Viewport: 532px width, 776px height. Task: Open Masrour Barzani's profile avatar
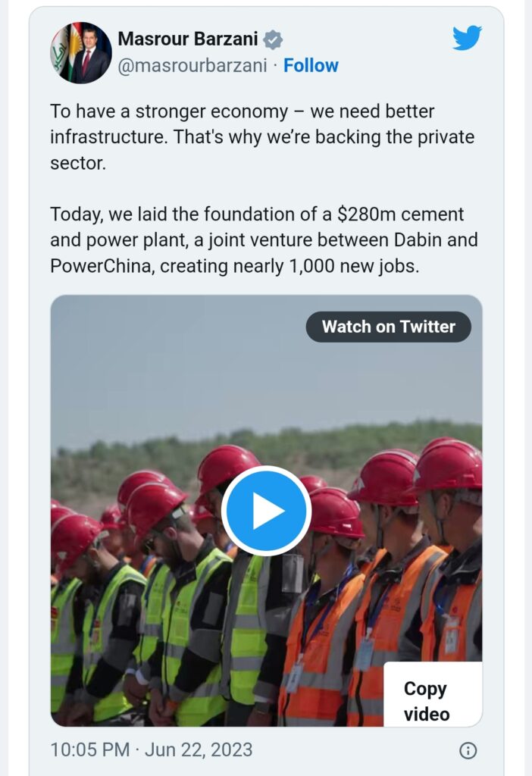coord(81,52)
